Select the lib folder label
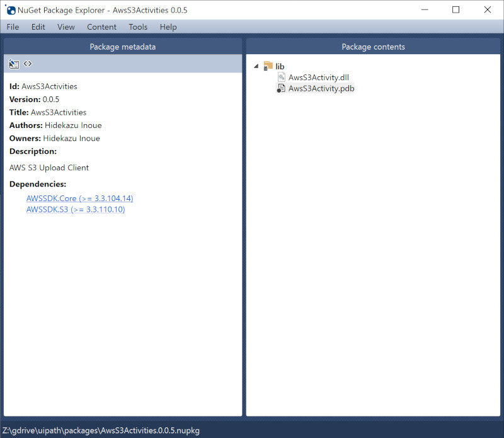Image resolution: width=504 pixels, height=438 pixels. pos(280,66)
